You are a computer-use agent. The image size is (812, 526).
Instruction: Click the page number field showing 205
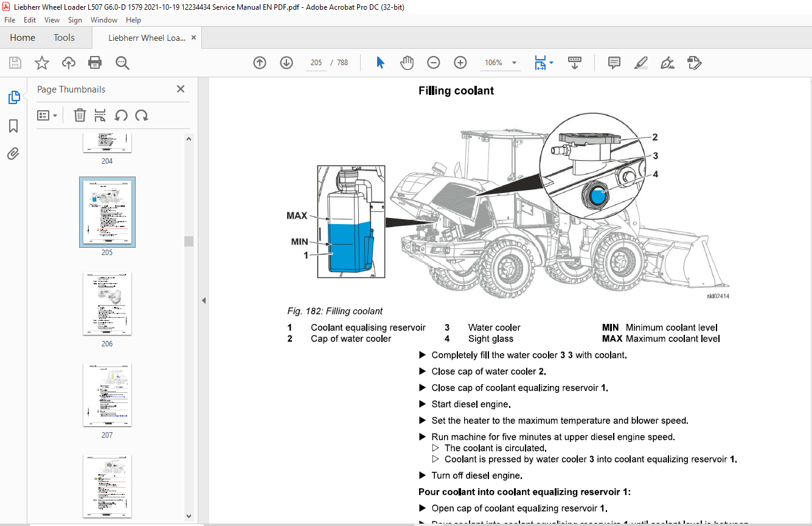pyautogui.click(x=316, y=63)
